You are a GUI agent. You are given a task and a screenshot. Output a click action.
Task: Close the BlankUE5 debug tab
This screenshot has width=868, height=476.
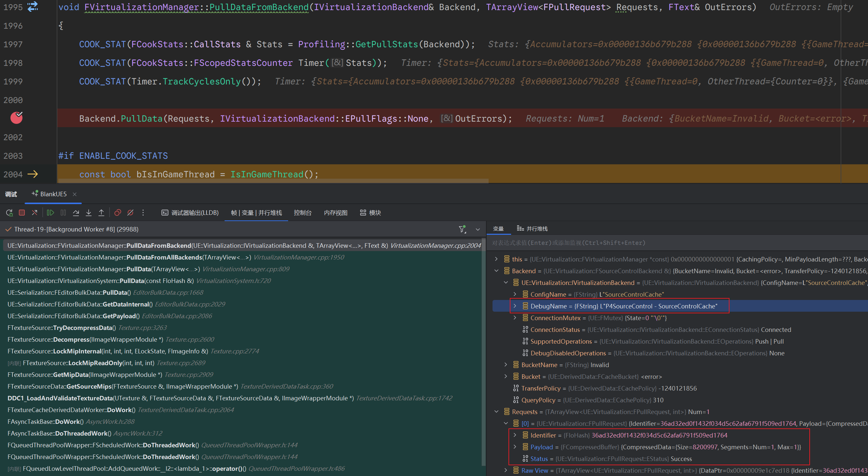75,194
